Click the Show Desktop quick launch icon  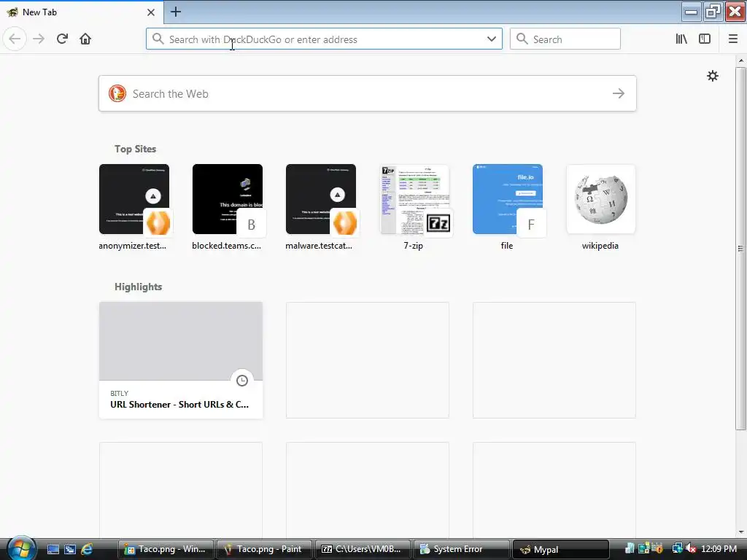pos(53,549)
